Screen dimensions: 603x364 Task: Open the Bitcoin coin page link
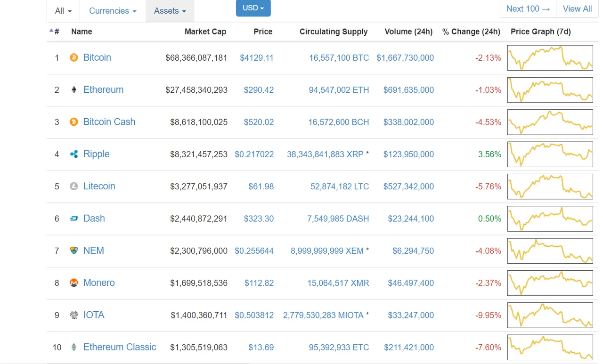click(97, 57)
